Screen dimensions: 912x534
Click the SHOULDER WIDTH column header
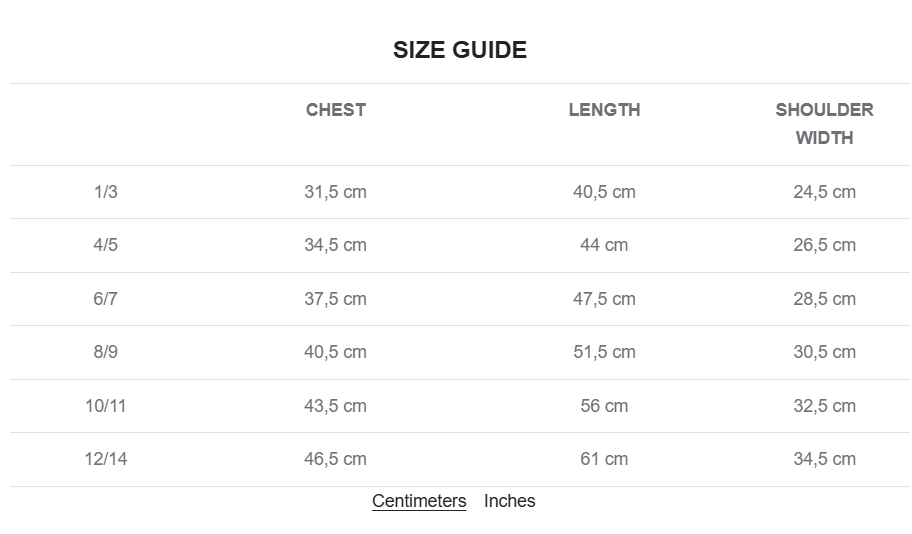[824, 124]
